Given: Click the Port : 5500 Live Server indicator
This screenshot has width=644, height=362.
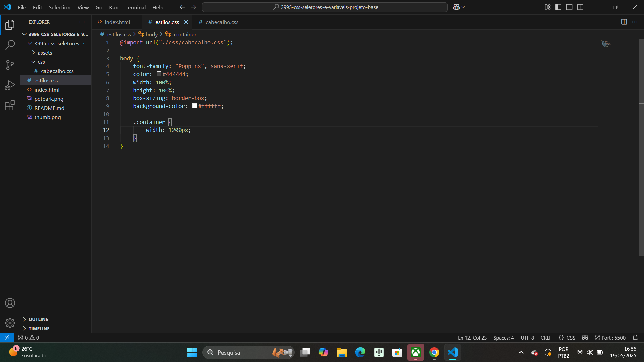Looking at the screenshot, I should [610, 338].
